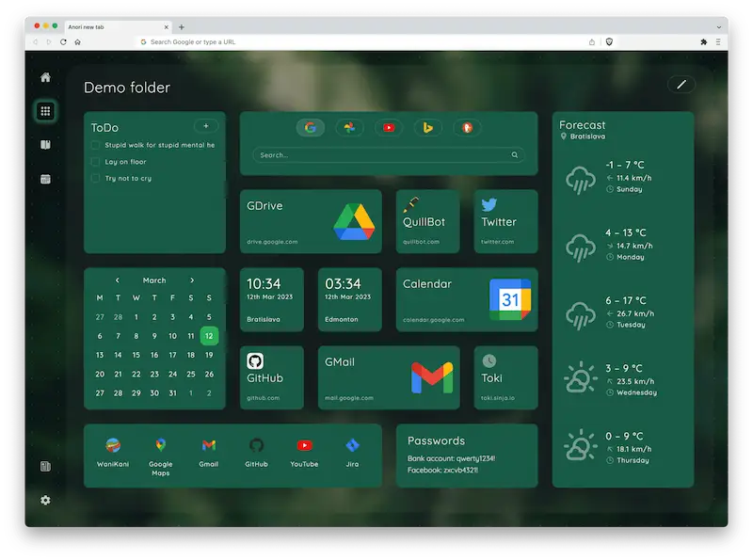Open YouTube from bookmarks row
Image resolution: width=753 pixels, height=560 pixels.
click(x=304, y=453)
